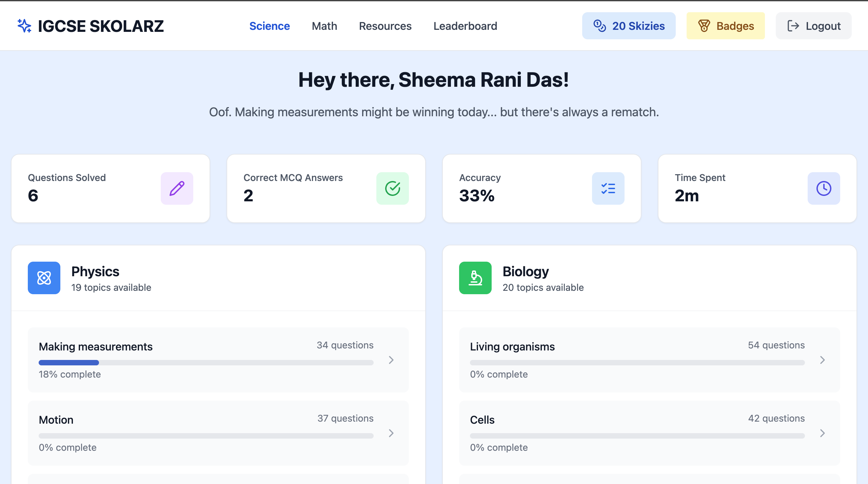Click '19 topics available' text

click(x=111, y=287)
